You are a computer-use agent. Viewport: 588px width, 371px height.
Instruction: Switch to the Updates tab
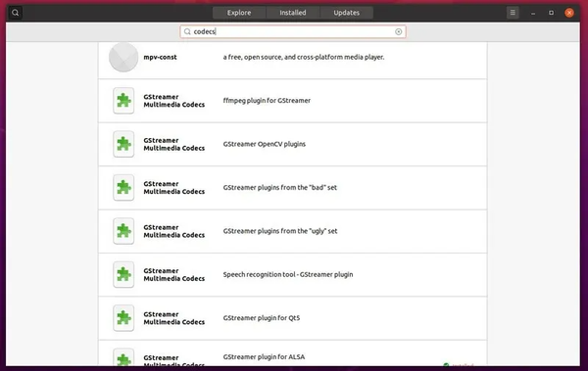(346, 13)
